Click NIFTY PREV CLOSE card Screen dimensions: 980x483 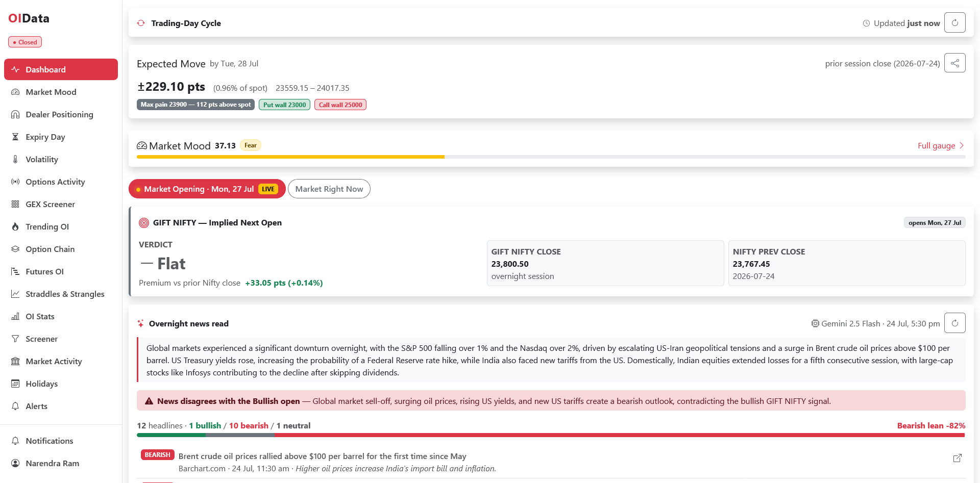[847, 263]
